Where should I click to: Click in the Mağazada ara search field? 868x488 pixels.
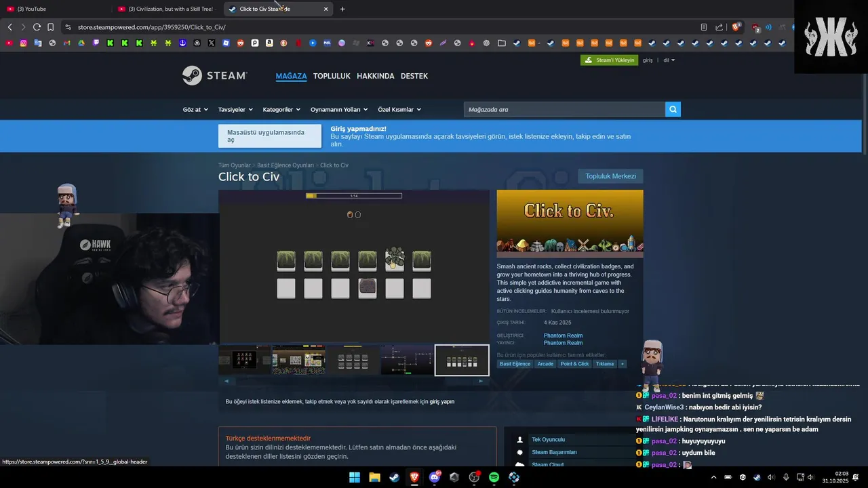pos(564,109)
